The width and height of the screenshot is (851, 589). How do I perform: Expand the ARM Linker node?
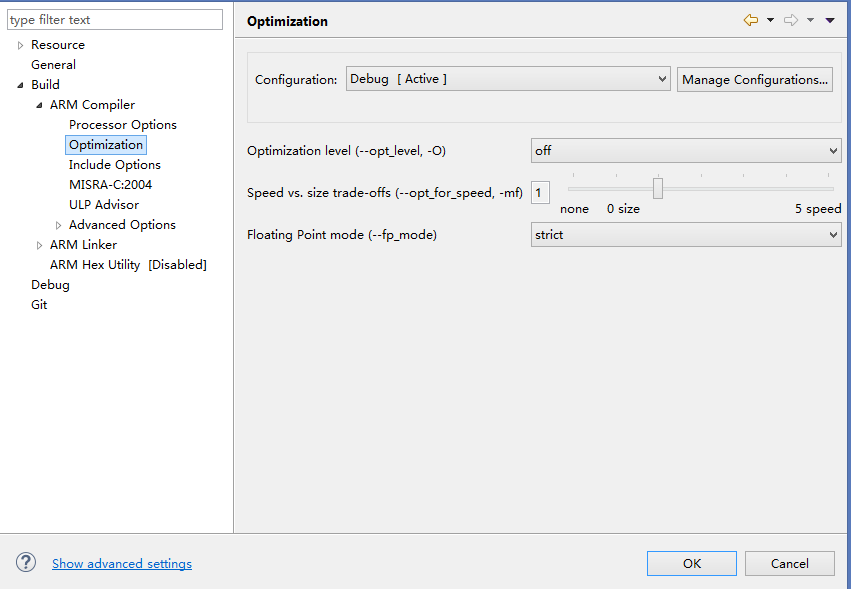point(39,245)
